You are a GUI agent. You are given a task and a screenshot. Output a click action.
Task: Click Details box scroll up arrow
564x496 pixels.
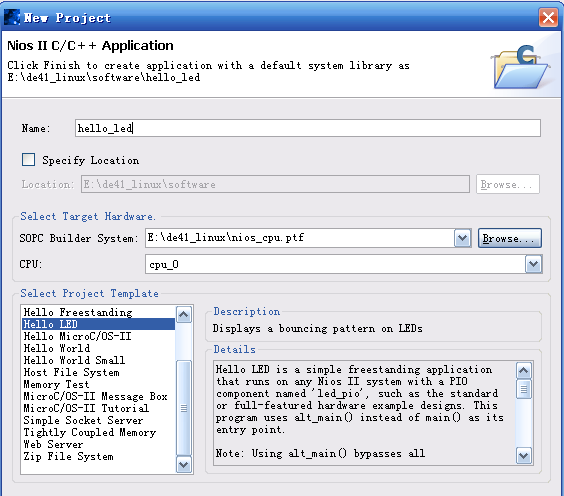tap(524, 370)
